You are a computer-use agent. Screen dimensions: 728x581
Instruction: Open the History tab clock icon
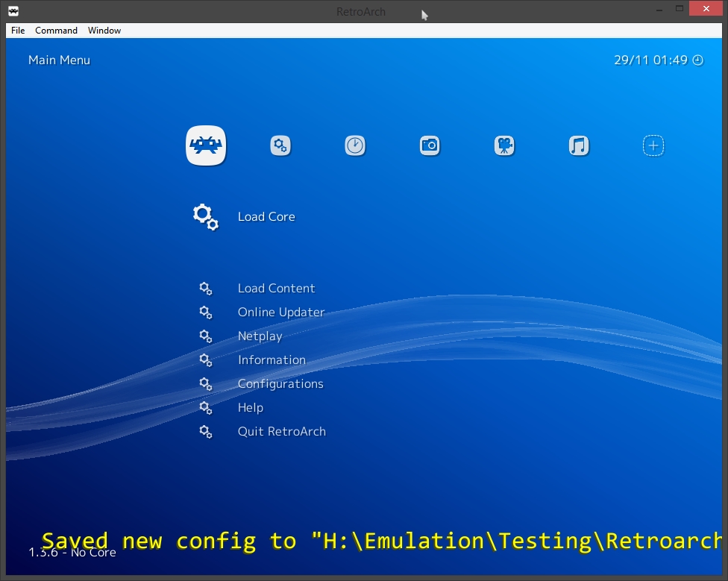(x=355, y=145)
